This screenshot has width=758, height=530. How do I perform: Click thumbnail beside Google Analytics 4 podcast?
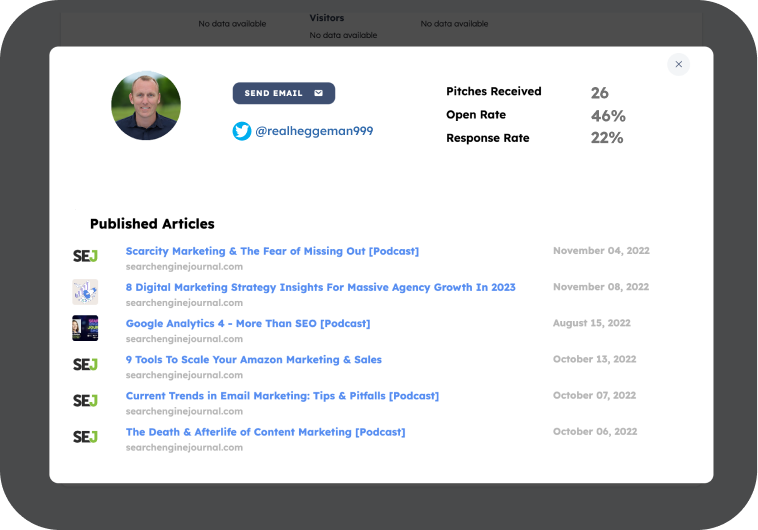pos(85,328)
